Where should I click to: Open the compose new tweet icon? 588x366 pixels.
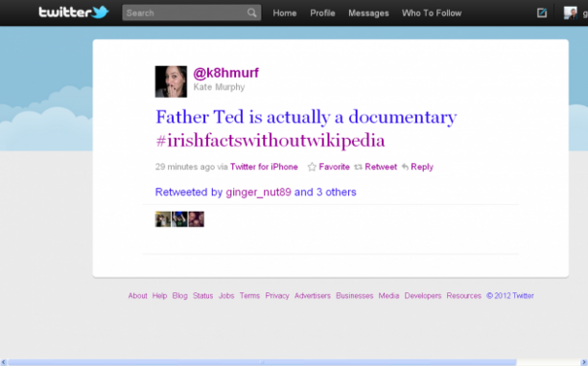click(542, 13)
